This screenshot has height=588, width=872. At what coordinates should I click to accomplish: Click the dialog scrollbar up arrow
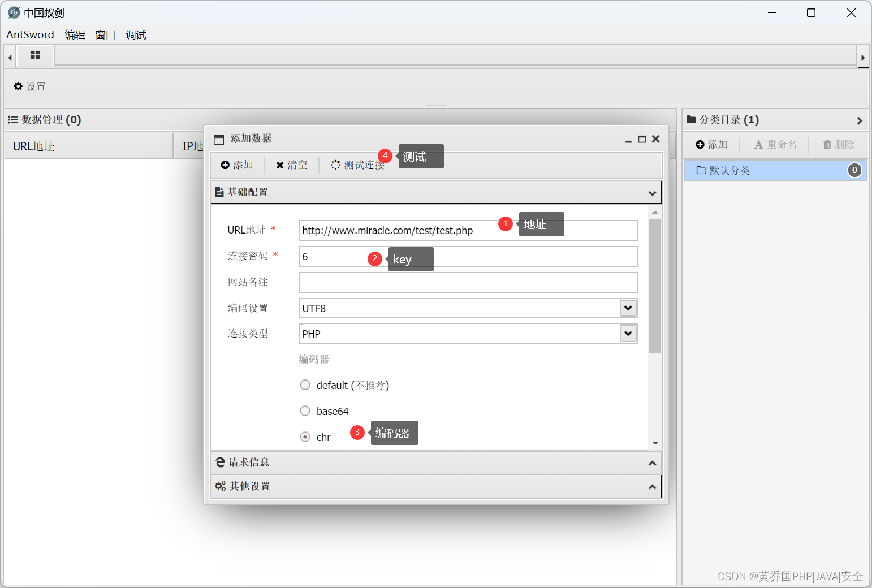(x=655, y=212)
